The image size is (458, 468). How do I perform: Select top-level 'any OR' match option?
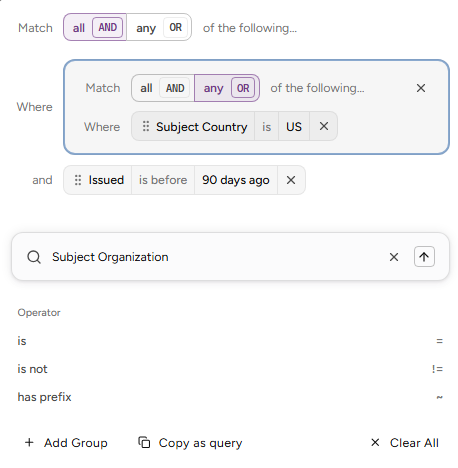click(x=159, y=27)
